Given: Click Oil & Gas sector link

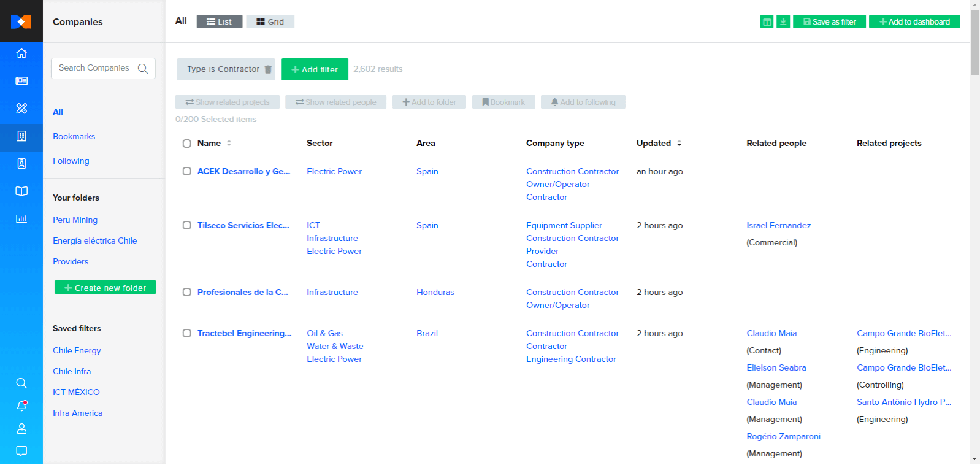Looking at the screenshot, I should click(325, 333).
